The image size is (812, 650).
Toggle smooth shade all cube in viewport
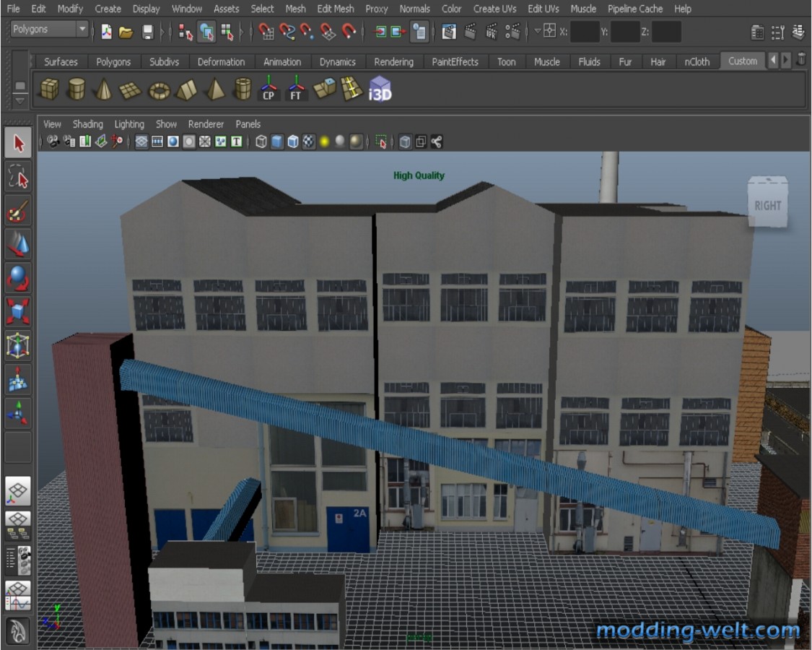277,142
